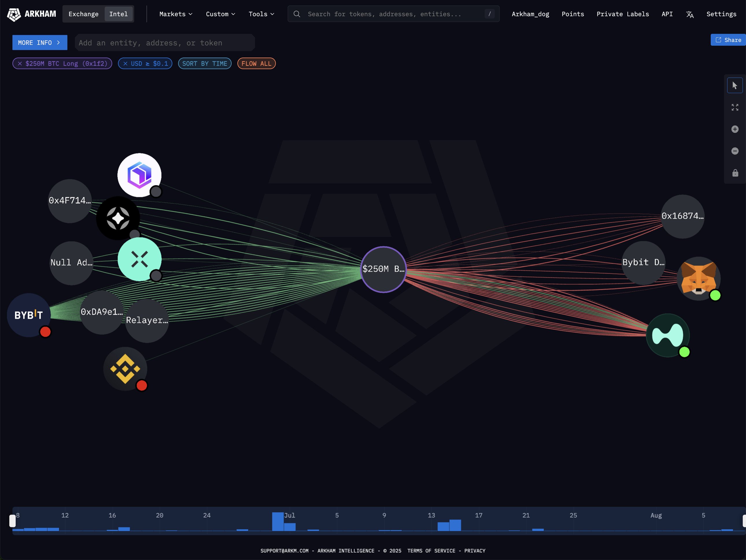This screenshot has height=560, width=746.
Task: Expand the Tools dropdown
Action: tap(261, 14)
